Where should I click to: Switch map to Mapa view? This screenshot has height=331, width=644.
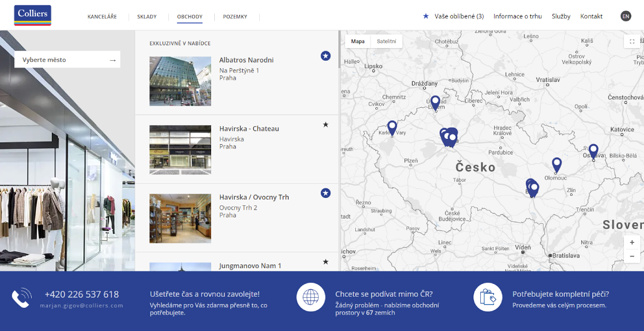(358, 41)
